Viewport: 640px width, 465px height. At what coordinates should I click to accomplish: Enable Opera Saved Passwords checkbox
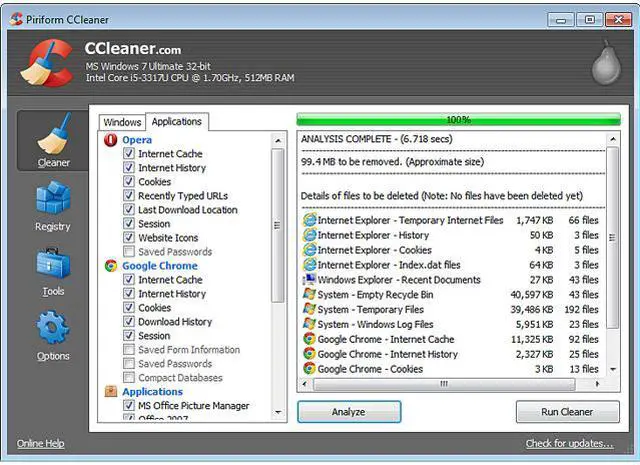point(129,251)
